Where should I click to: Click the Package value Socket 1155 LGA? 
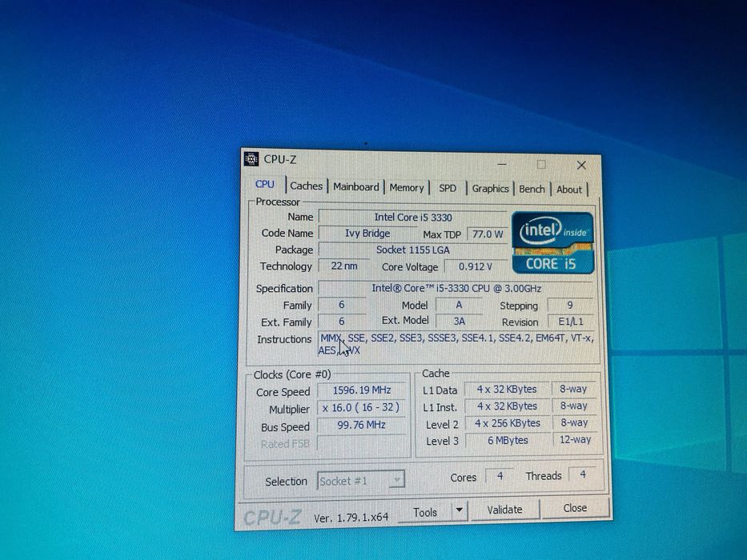[x=412, y=250]
